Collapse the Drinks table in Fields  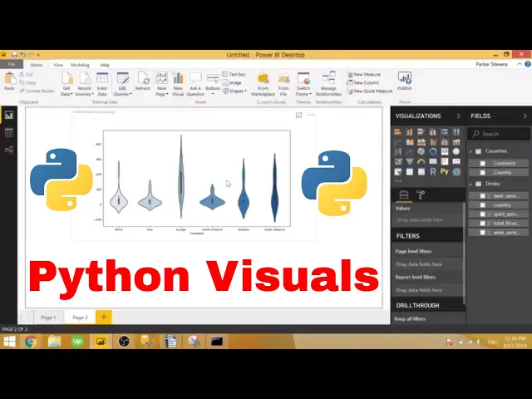[x=470, y=184]
